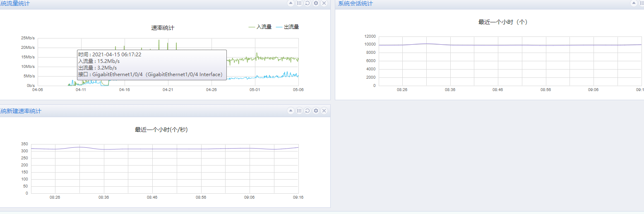
Task: Close the 系统新建速率统计 panel
Action: point(324,111)
